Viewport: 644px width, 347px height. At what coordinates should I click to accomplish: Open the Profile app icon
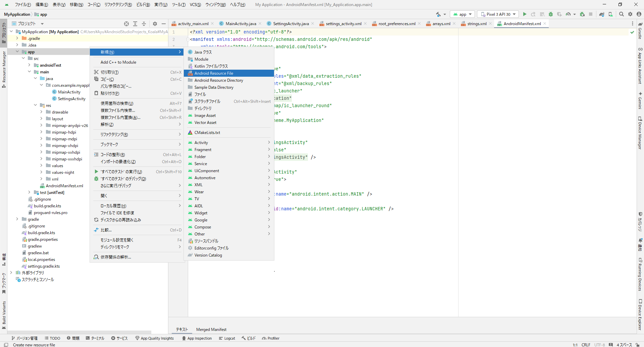(x=568, y=14)
